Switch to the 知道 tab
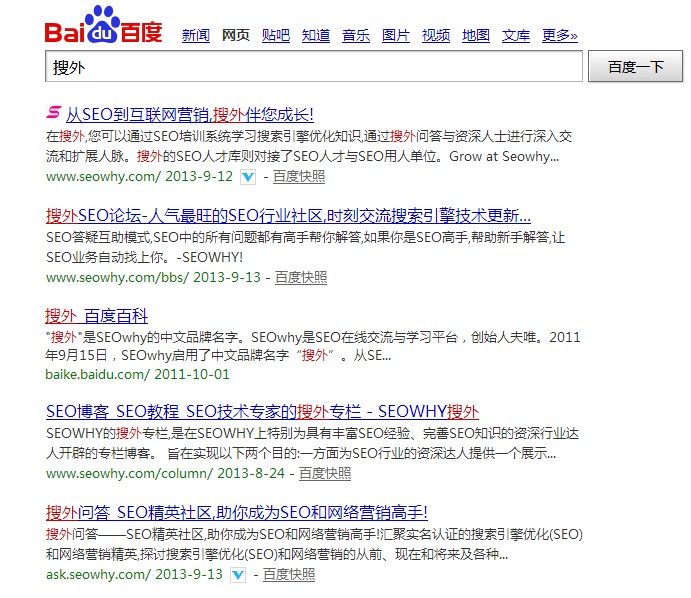Image resolution: width=691 pixels, height=598 pixels. (316, 35)
